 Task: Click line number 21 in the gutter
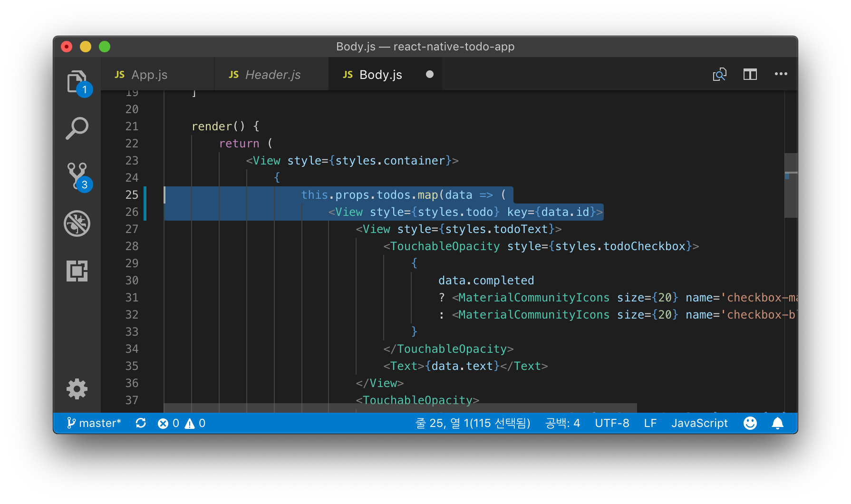click(132, 126)
